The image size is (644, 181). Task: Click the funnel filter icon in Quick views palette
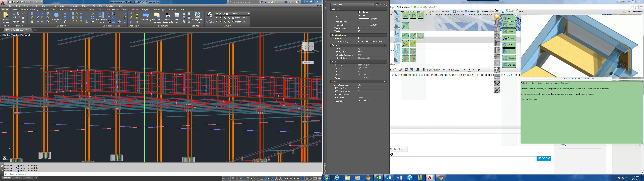pos(397,47)
